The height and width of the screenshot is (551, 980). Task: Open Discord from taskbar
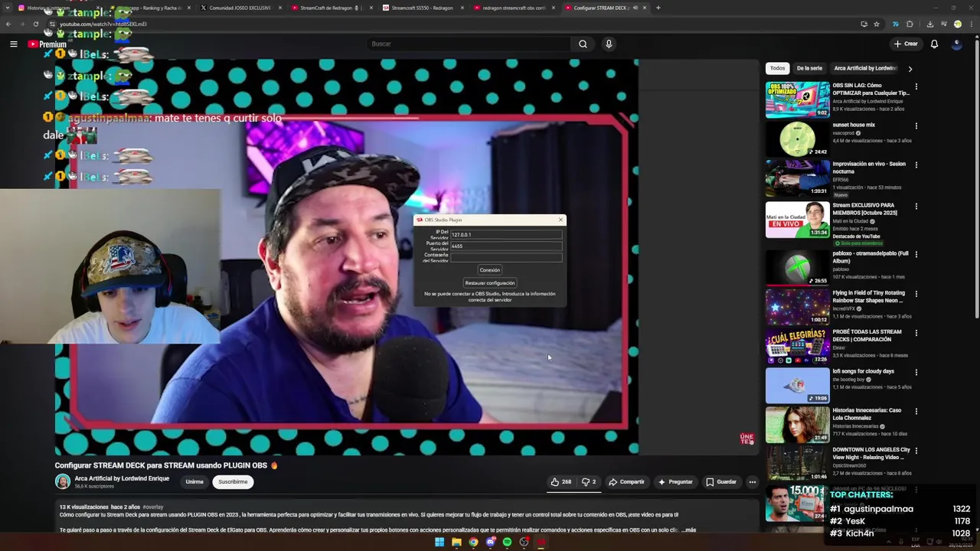tap(490, 543)
